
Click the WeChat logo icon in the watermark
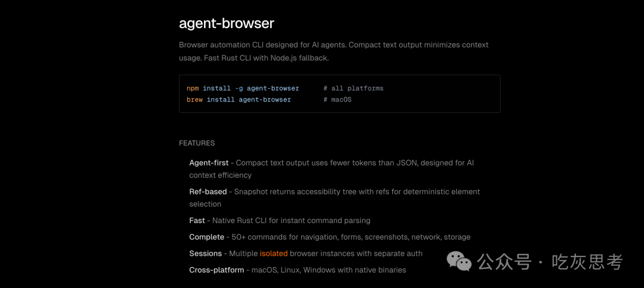pos(460,262)
